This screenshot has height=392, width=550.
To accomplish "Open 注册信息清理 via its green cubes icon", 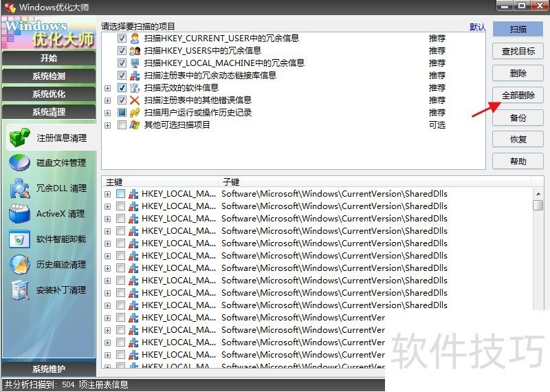I will point(19,138).
